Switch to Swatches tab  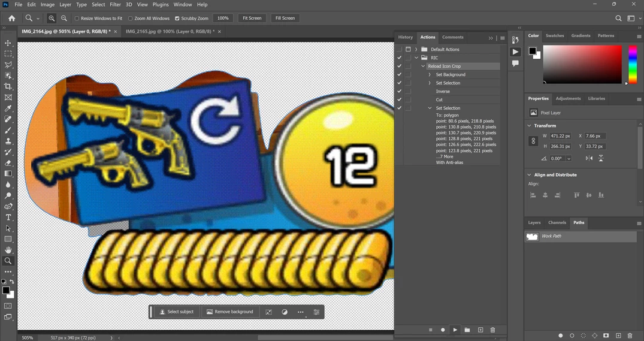pyautogui.click(x=555, y=36)
